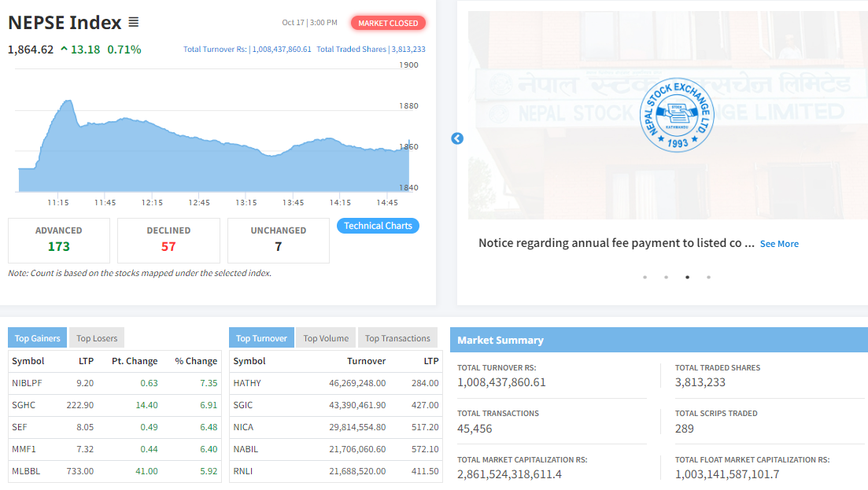Image resolution: width=868 pixels, height=490 pixels.
Task: Switch to Top Losers tab
Action: coord(97,338)
